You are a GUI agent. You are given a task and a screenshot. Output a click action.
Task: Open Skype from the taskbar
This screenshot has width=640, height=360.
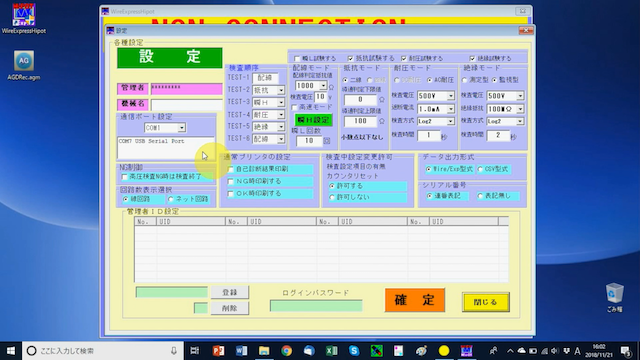pos(354,351)
